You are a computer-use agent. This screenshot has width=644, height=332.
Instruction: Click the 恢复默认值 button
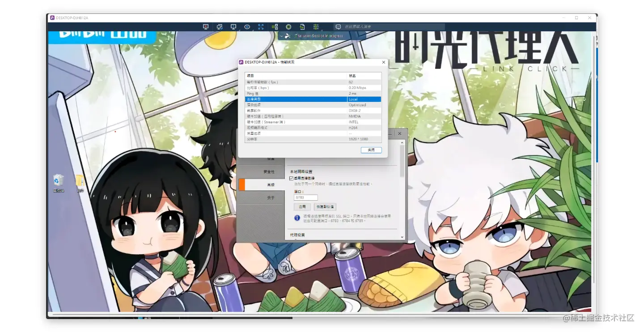pos(325,207)
